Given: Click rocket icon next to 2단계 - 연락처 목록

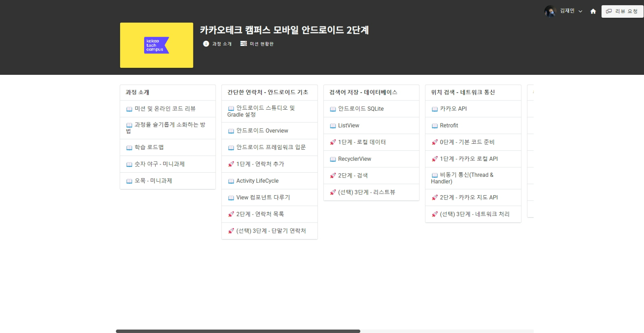Looking at the screenshot, I should pyautogui.click(x=231, y=214).
